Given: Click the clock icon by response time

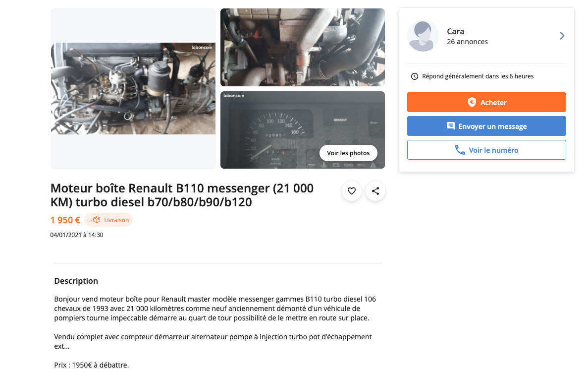Looking at the screenshot, I should tap(415, 76).
